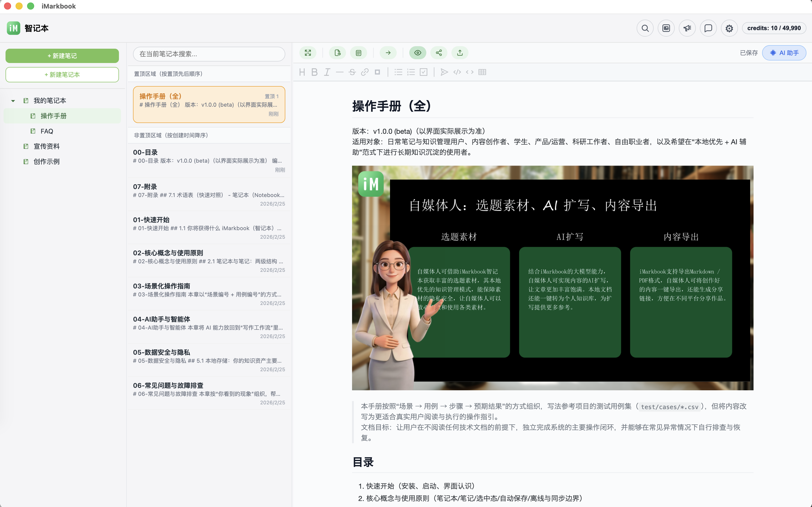Open the settings gear icon
This screenshot has height=507, width=812.
(729, 28)
